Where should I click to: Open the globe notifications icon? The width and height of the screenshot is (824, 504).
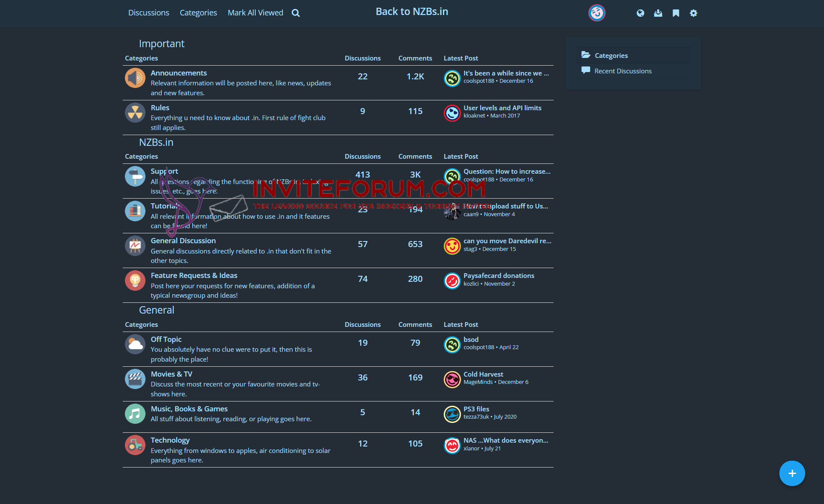tap(640, 13)
